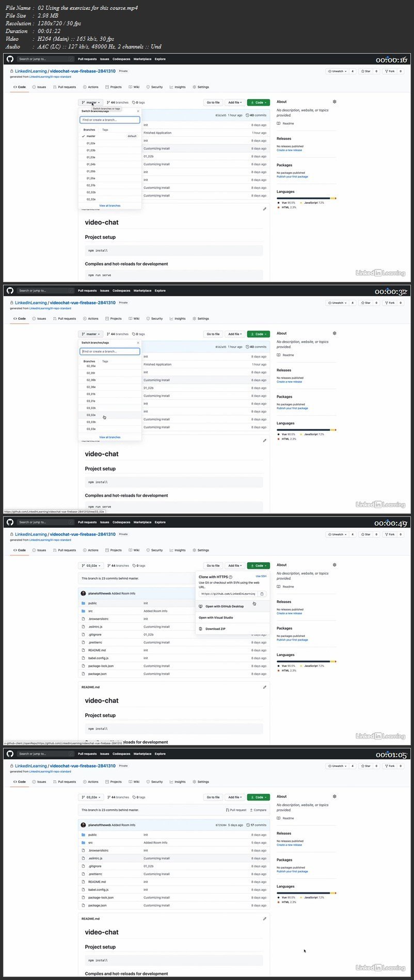414x980 pixels.
Task: Expand the Add file dropdown in the 00:00:16 frame
Action: pos(235,103)
